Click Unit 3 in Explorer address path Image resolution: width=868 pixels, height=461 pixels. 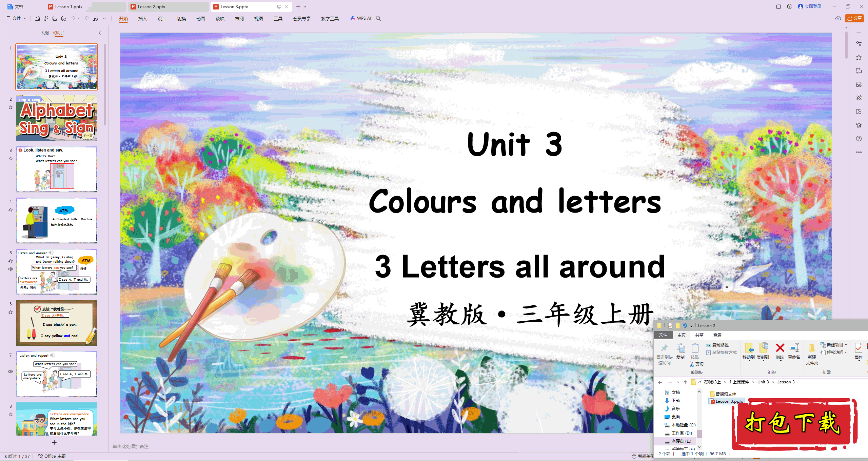[763, 382]
